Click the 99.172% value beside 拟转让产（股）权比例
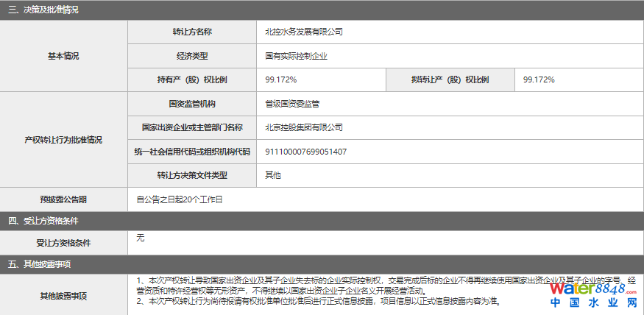This screenshot has height=315, width=644. 539,79
